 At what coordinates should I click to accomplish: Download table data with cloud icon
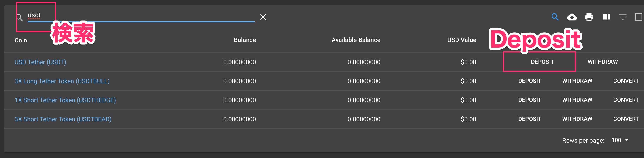572,17
